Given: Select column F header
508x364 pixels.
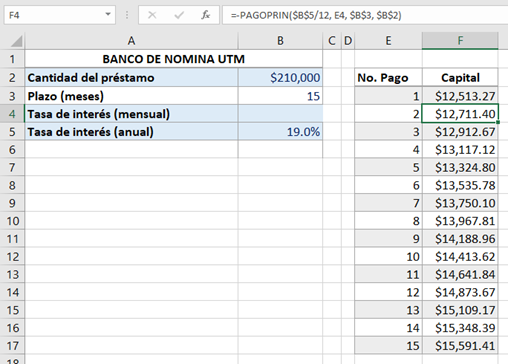Looking at the screenshot, I should coord(460,41).
